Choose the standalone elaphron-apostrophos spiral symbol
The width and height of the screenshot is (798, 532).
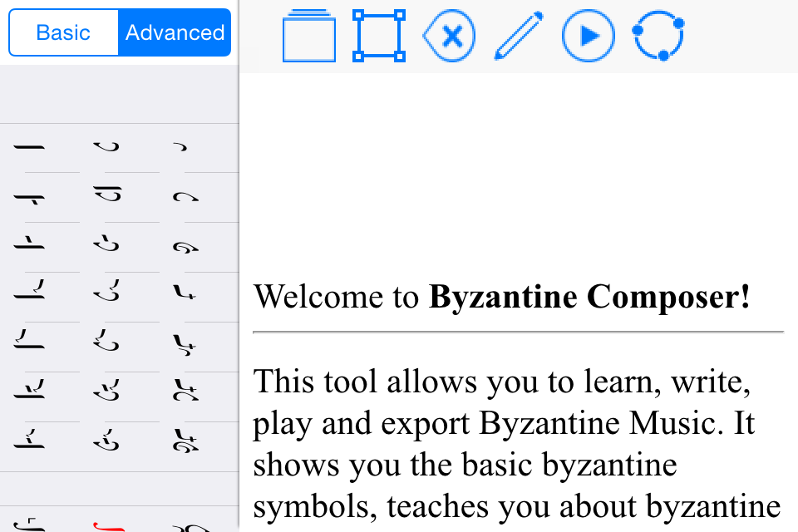(x=185, y=248)
